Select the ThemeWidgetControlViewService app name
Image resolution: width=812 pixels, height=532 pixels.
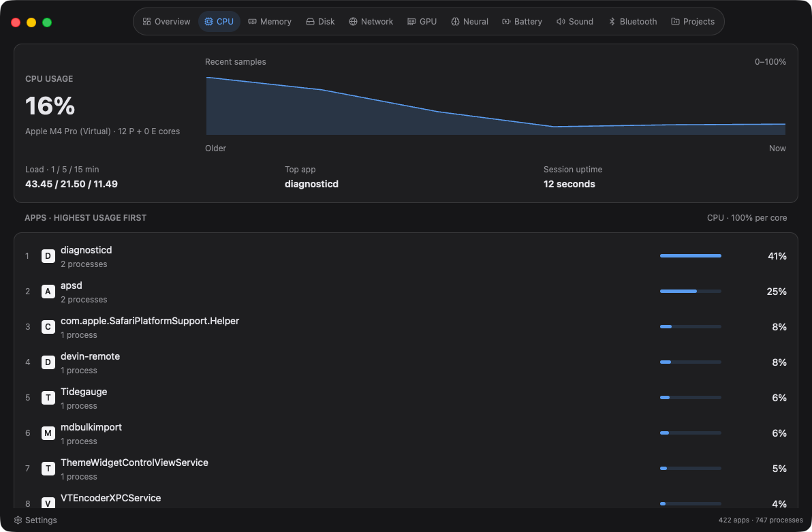[134, 463]
